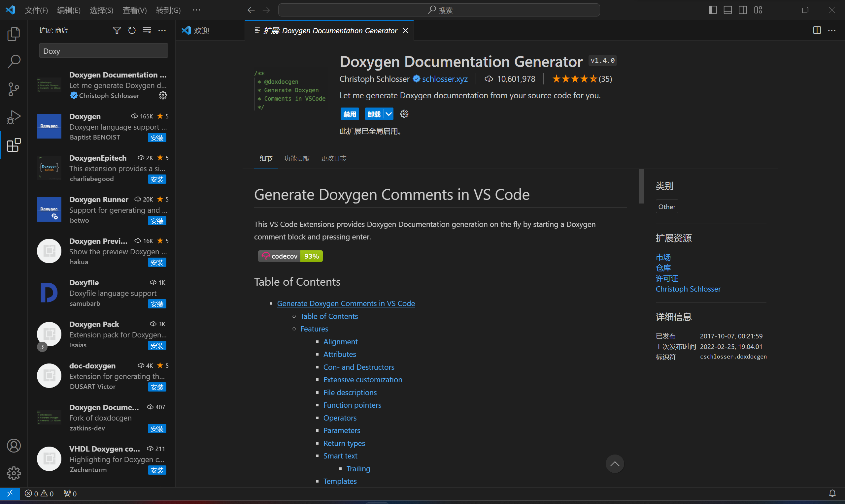The image size is (845, 504).
Task: Open the Accounts menu icon
Action: pyautogui.click(x=14, y=446)
